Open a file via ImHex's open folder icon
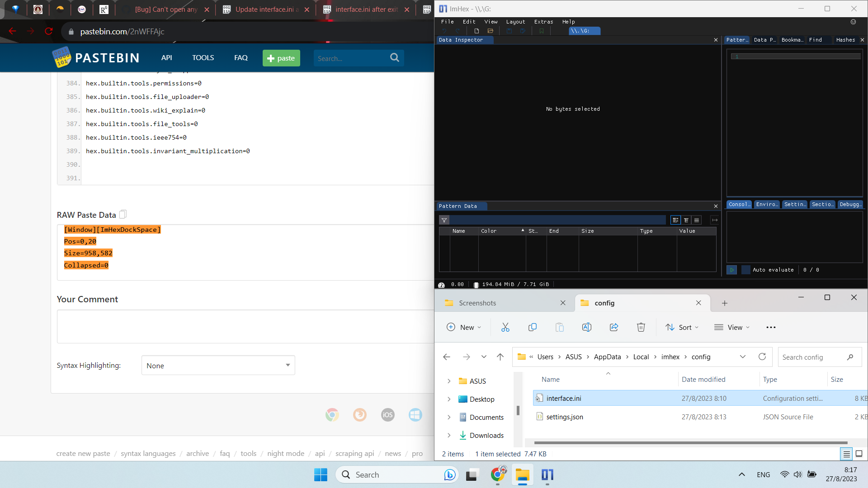Image resolution: width=868 pixels, height=488 pixels. point(491,31)
